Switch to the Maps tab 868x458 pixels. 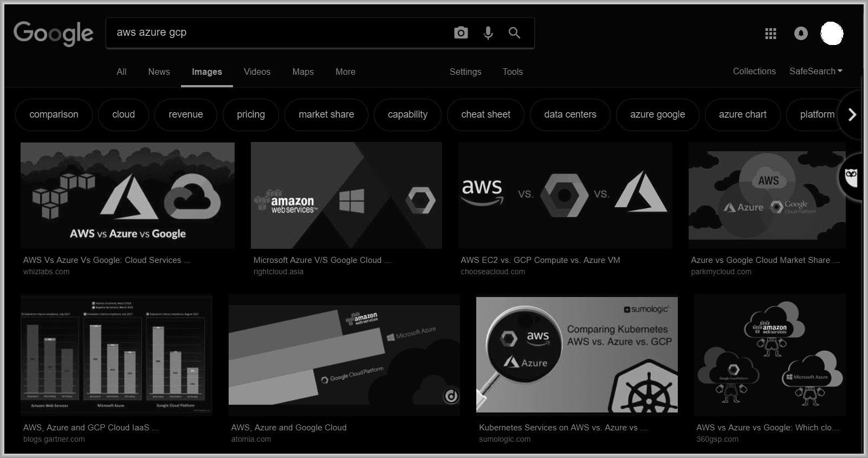303,72
